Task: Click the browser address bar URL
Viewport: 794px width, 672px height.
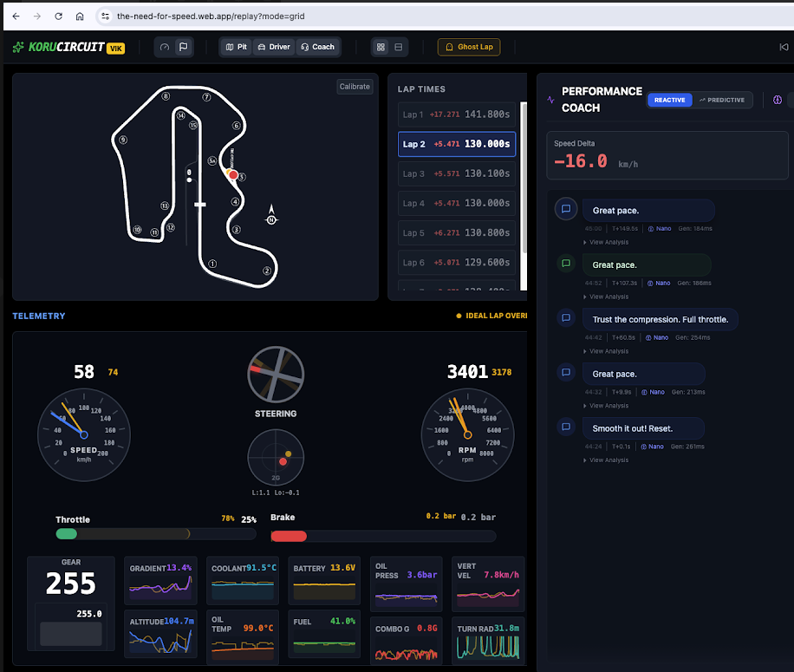Action: point(211,16)
